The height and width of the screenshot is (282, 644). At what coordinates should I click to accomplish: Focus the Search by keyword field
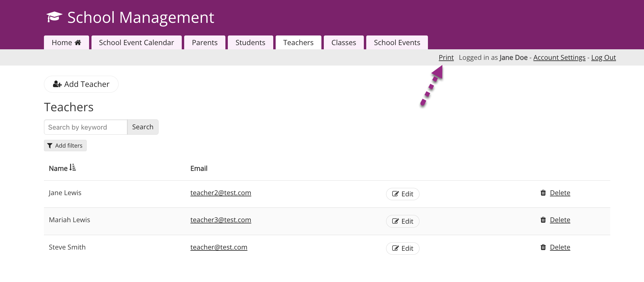point(86,127)
